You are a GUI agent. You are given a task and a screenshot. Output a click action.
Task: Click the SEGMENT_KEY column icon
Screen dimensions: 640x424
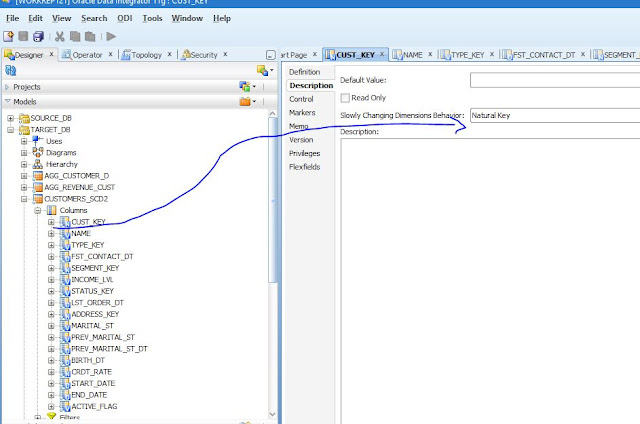pos(65,268)
